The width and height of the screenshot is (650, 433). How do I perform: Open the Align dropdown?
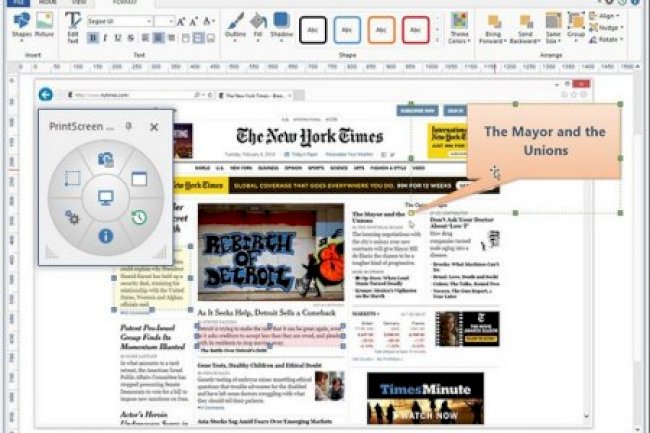coord(604,16)
